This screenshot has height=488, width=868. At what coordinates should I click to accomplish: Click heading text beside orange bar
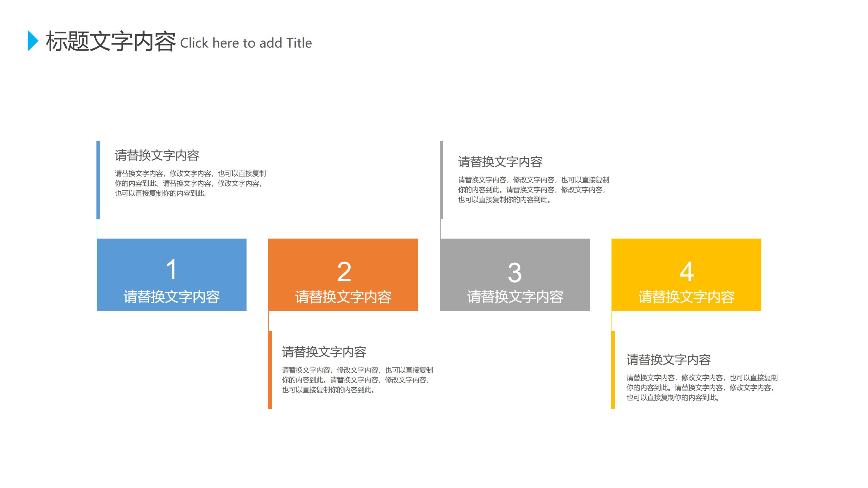point(324,352)
